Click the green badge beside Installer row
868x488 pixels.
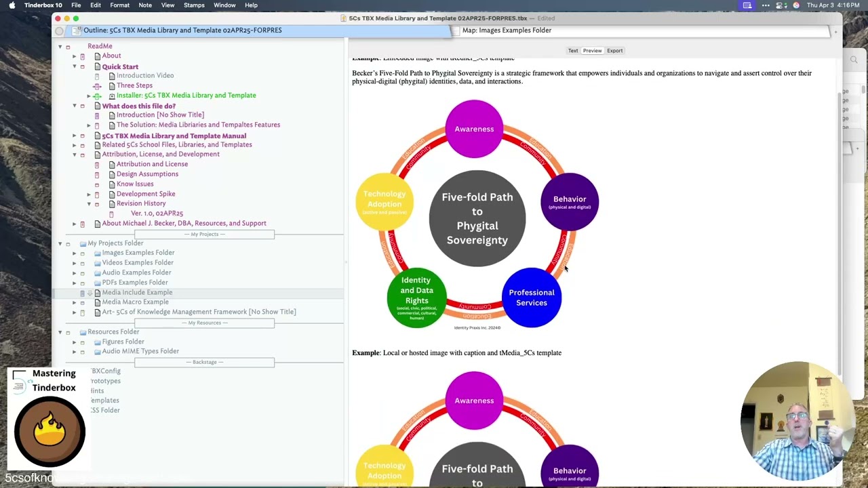pos(97,96)
